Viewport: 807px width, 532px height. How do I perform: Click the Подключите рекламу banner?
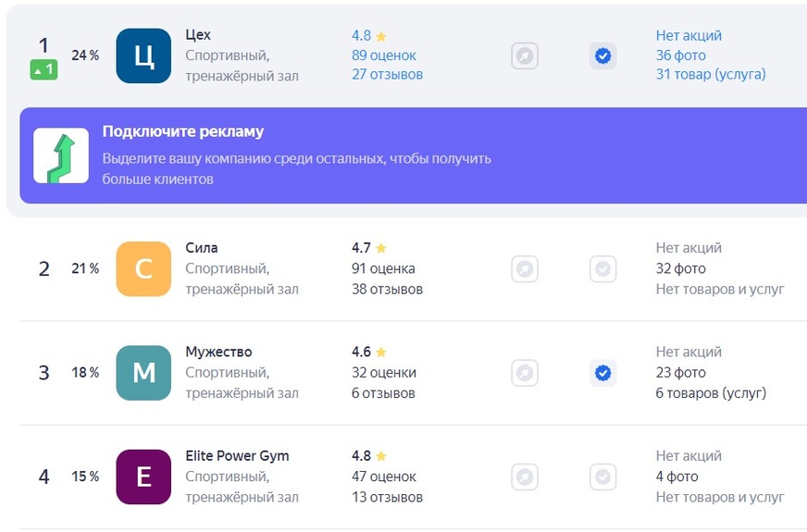coord(414,155)
